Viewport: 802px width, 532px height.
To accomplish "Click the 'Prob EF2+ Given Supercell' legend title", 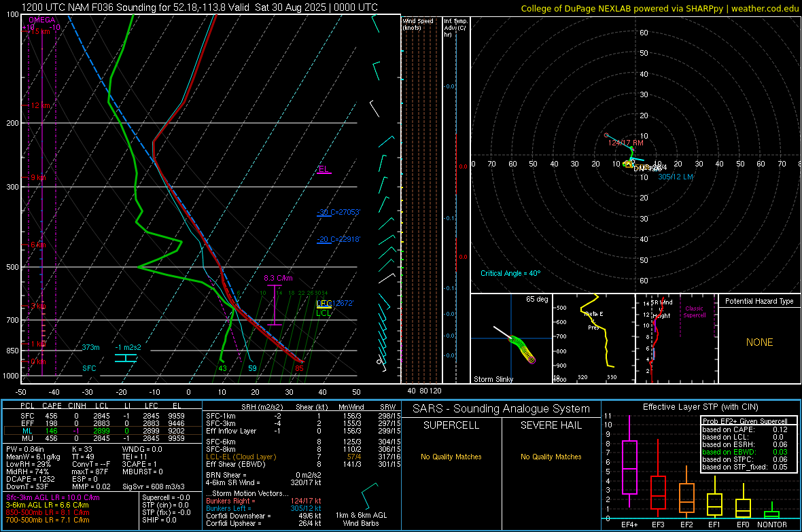I will pos(745,421).
